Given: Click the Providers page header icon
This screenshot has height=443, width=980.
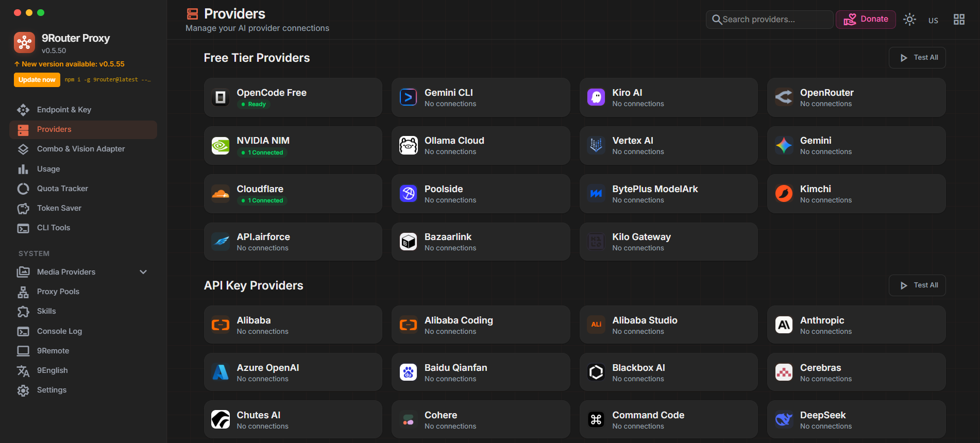Looking at the screenshot, I should pos(192,14).
